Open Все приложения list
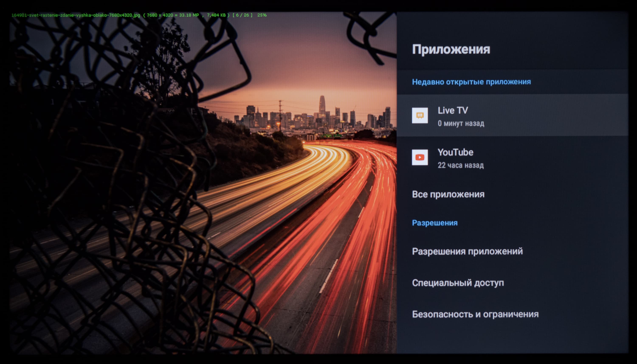Screen dimensions: 637x364 click(x=448, y=194)
